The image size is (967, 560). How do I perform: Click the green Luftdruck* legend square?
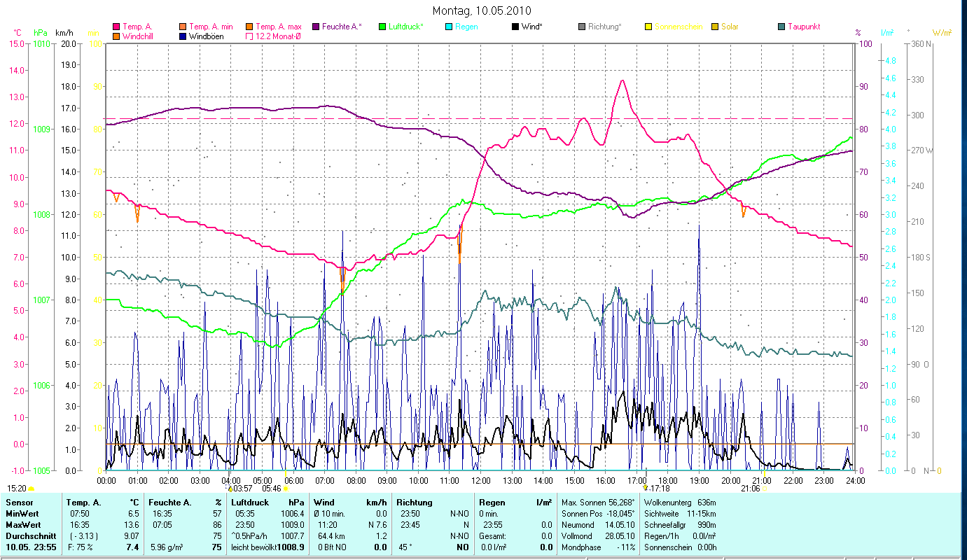click(382, 27)
